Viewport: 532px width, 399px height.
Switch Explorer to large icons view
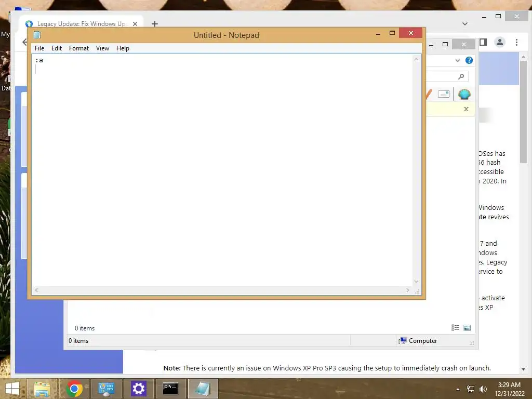click(x=467, y=327)
